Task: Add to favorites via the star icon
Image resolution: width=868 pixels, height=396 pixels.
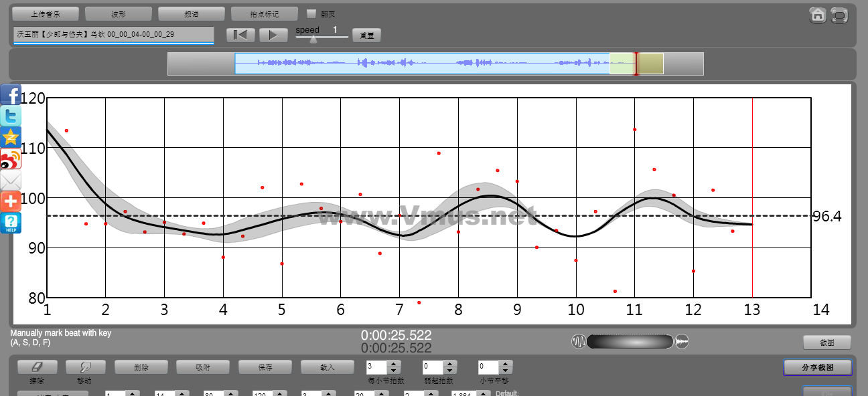Action: tap(11, 137)
